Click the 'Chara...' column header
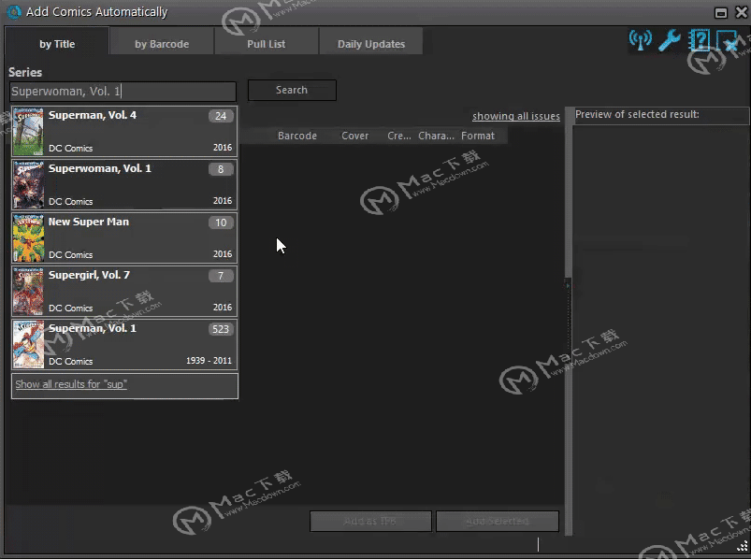This screenshot has height=560, width=751. (436, 136)
